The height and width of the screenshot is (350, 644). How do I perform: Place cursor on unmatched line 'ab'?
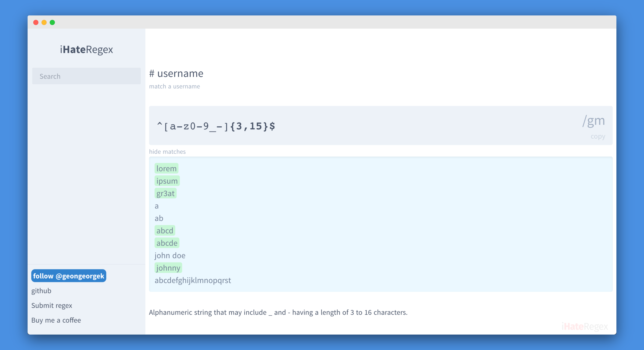pyautogui.click(x=159, y=218)
